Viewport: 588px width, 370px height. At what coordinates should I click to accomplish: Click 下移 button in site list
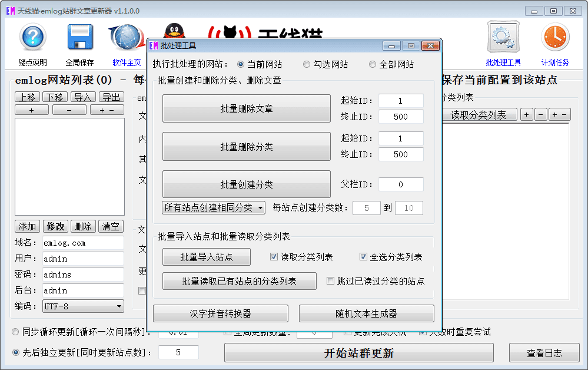(55, 97)
